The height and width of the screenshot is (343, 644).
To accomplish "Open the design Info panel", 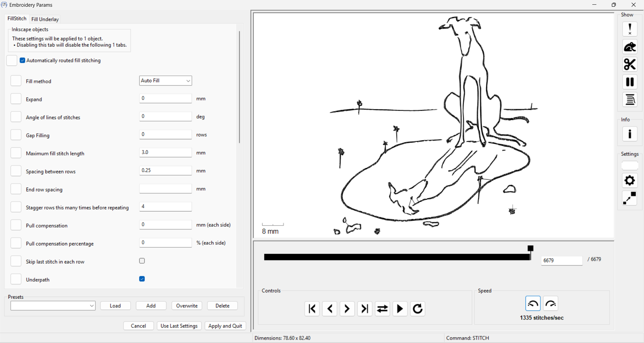I will (x=630, y=134).
